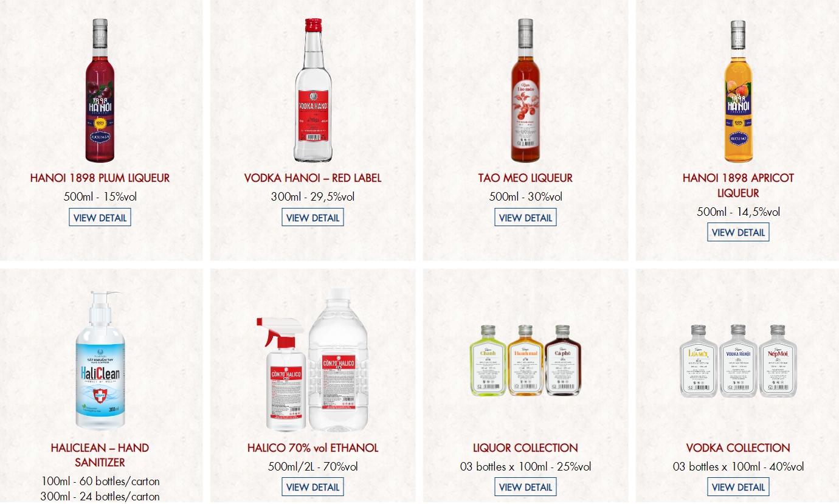Image resolution: width=839 pixels, height=504 pixels.
Task: Open the VODKA COLLECTION title link
Action: [738, 448]
